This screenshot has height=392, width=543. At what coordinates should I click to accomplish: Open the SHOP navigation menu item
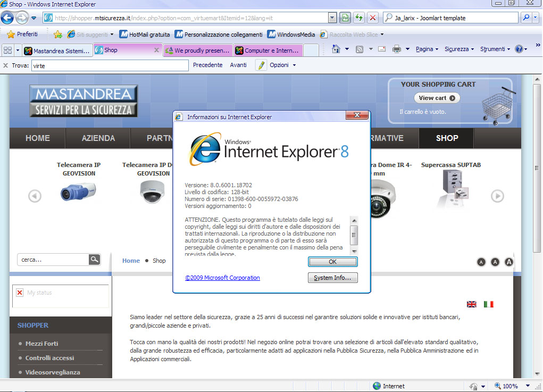click(x=447, y=138)
